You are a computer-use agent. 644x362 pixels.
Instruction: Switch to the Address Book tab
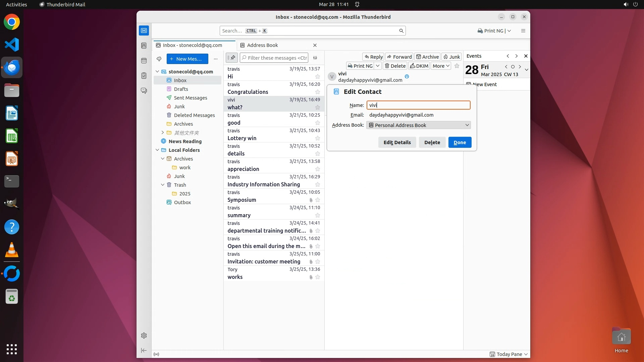[262, 45]
